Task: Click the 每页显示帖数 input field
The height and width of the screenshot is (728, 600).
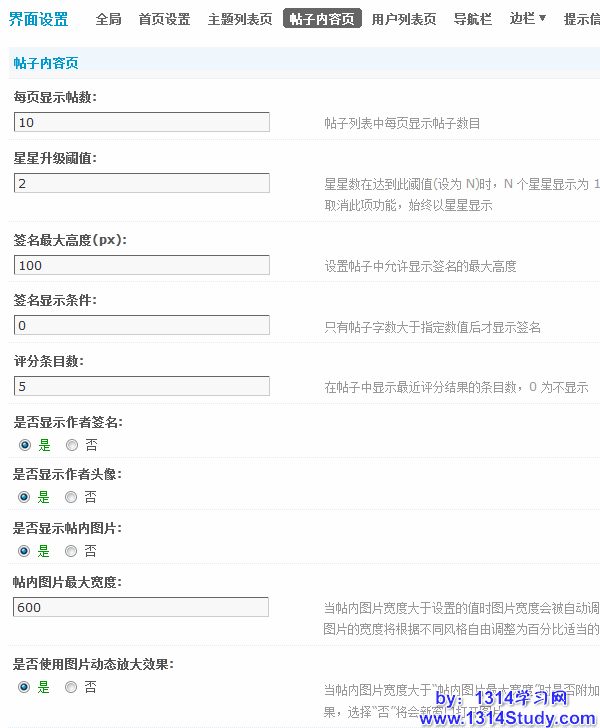Action: coord(142,122)
